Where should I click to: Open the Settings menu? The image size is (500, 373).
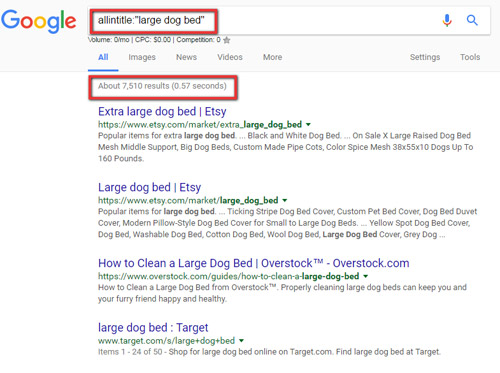pyautogui.click(x=425, y=57)
